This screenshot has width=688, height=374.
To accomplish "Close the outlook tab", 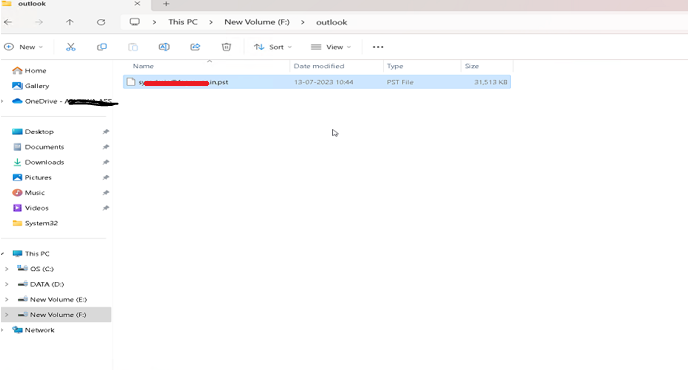I will (137, 4).
